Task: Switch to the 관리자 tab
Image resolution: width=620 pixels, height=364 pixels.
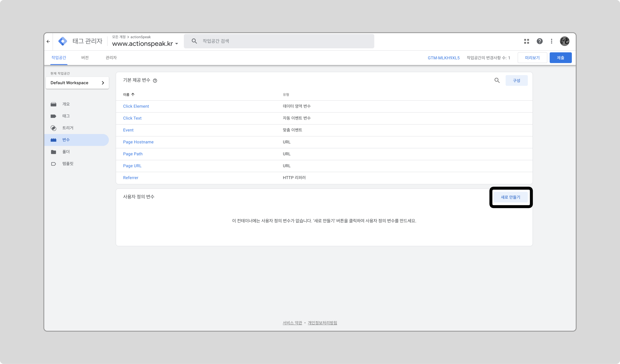Action: (x=111, y=58)
